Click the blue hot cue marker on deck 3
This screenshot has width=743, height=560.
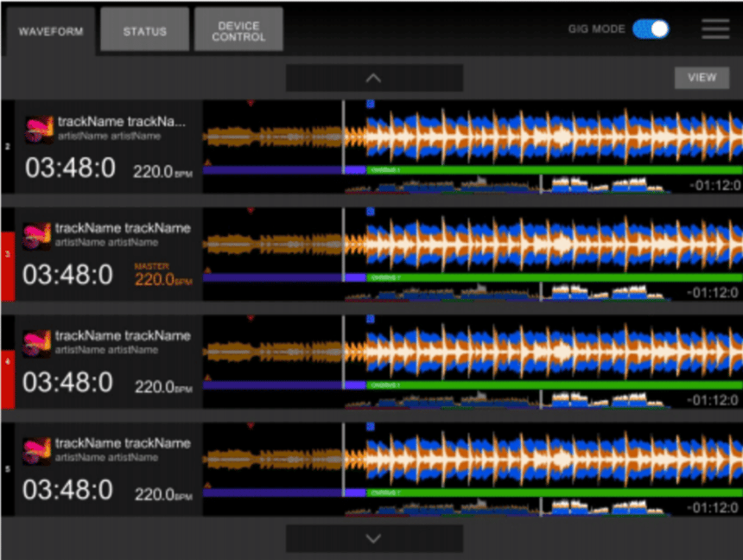[x=371, y=211]
